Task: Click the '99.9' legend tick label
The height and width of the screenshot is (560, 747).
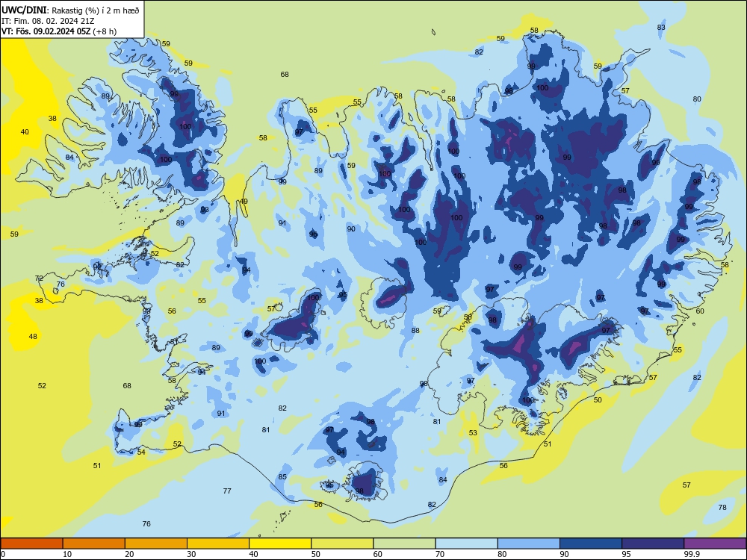Action: click(x=691, y=554)
